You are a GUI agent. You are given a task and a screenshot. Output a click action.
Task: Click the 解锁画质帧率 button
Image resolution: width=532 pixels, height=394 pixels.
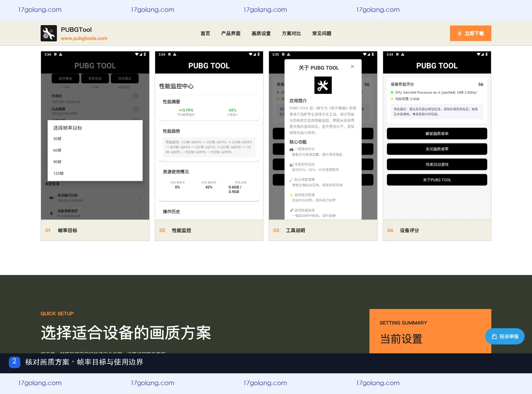point(437,133)
